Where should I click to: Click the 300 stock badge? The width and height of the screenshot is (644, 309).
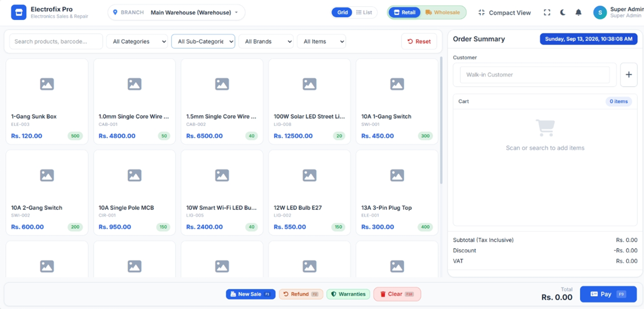click(425, 136)
